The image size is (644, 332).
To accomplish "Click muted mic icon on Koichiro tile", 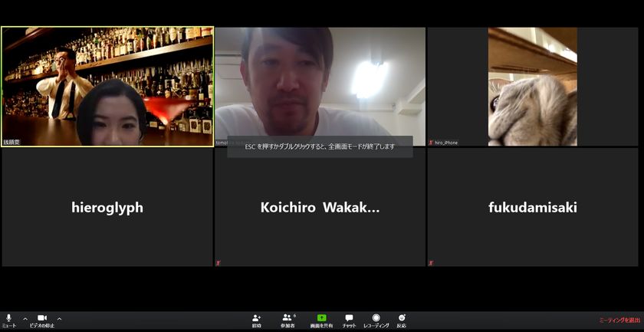I will [219, 263].
